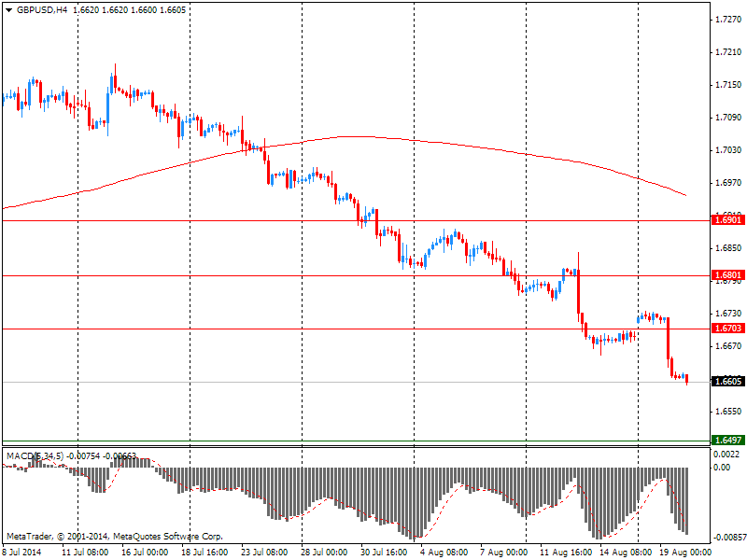Select the GBPUSD,H4 chart title text

pos(42,10)
